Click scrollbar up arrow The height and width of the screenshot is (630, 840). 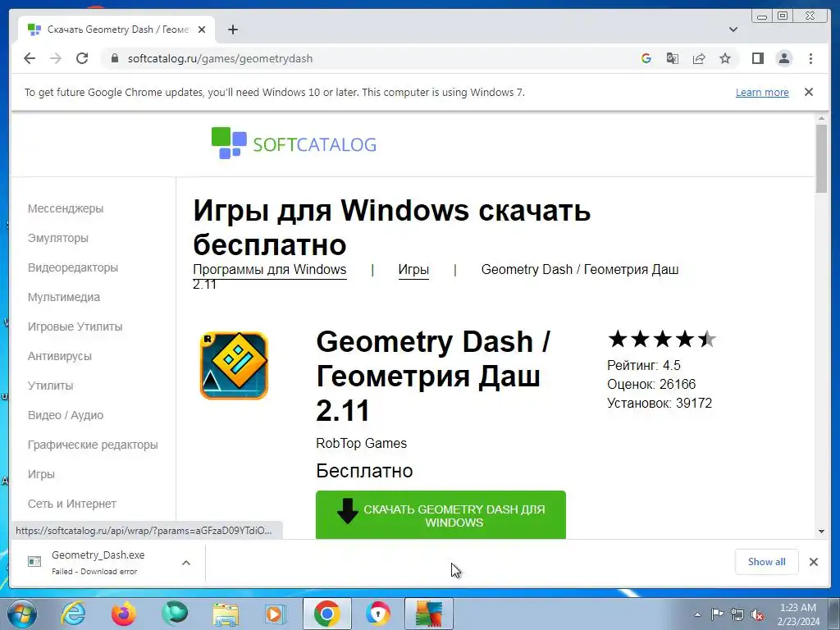[x=821, y=118]
